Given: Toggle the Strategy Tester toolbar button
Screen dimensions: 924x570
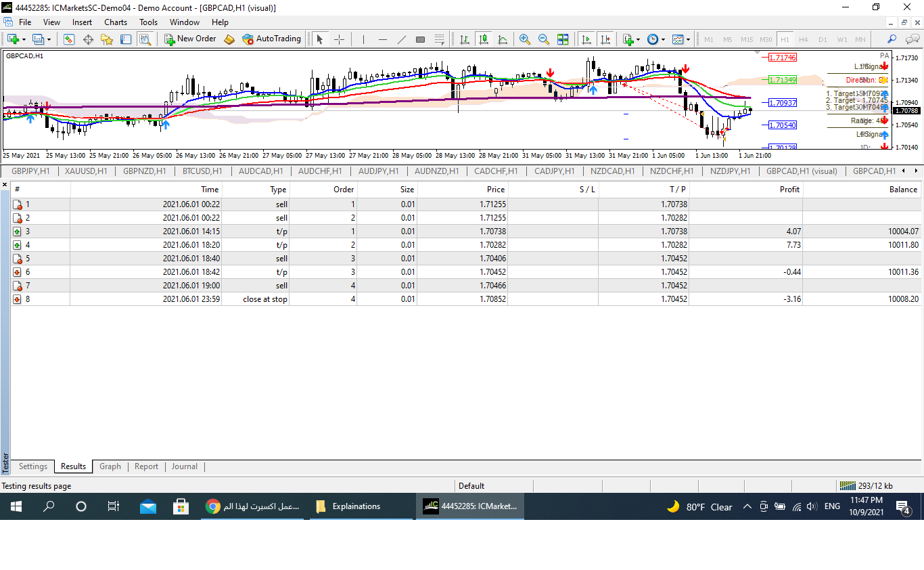Looking at the screenshot, I should [145, 39].
